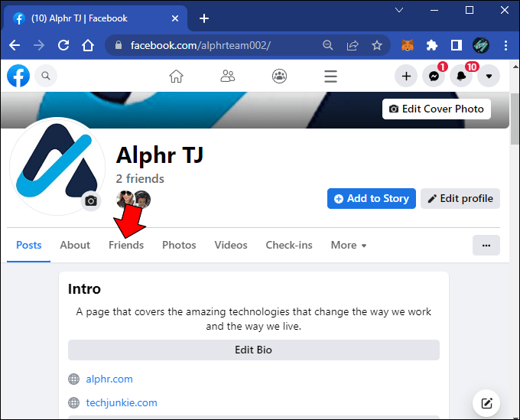Update profile picture camera icon
Image resolution: width=520 pixels, height=420 pixels.
[91, 201]
